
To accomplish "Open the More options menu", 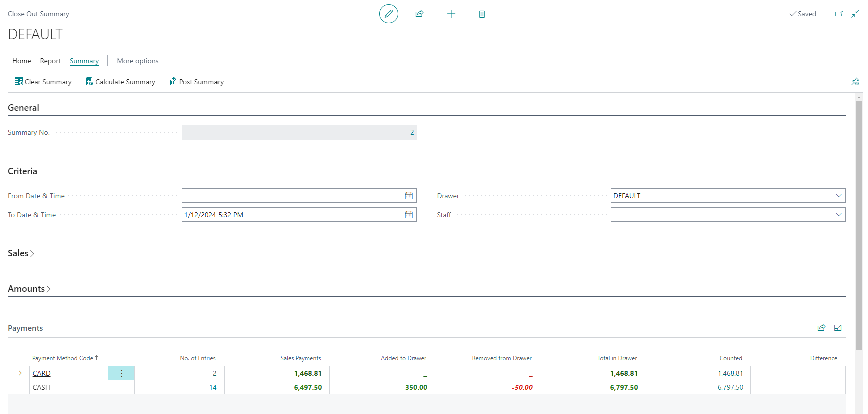I will tap(137, 61).
